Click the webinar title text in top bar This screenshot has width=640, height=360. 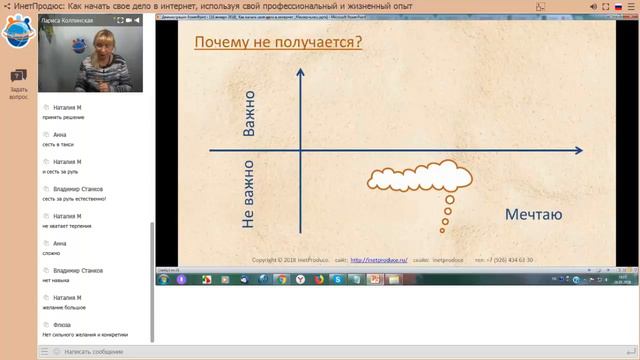(213, 6)
